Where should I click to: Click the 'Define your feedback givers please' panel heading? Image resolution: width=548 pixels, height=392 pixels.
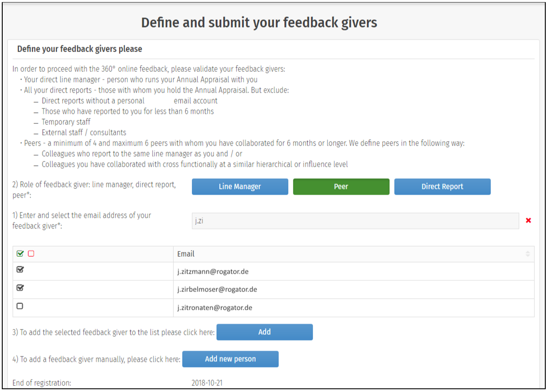point(79,49)
